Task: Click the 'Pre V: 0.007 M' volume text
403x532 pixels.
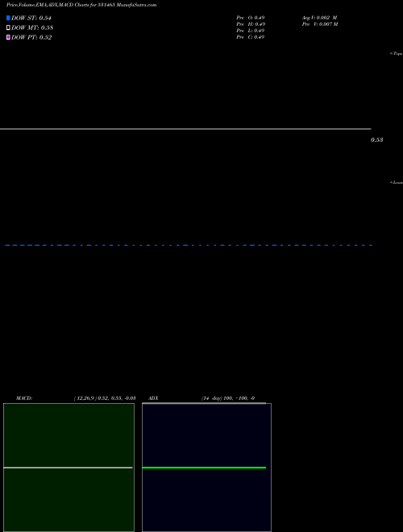Action: (320, 24)
